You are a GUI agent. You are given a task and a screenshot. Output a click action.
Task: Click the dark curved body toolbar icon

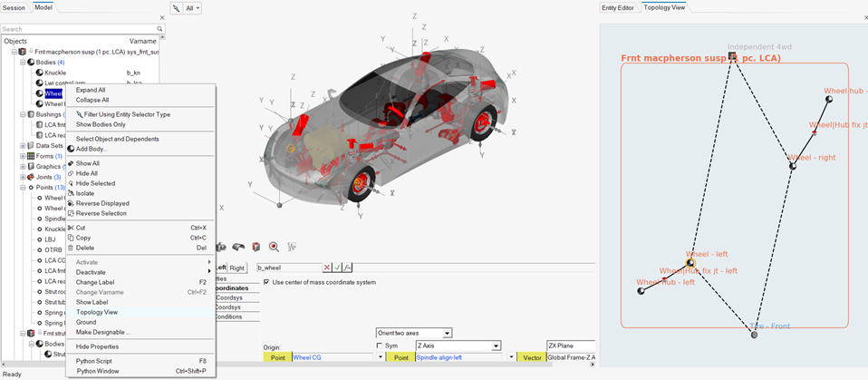[x=239, y=246]
